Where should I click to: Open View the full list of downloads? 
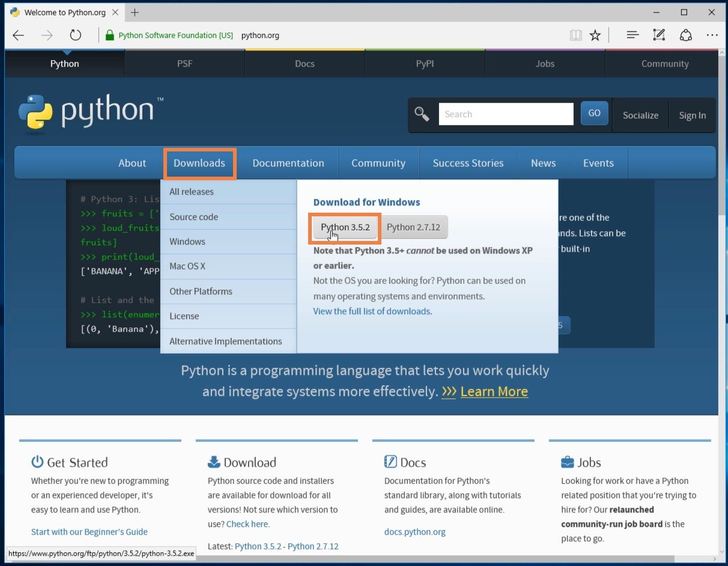[x=372, y=311]
